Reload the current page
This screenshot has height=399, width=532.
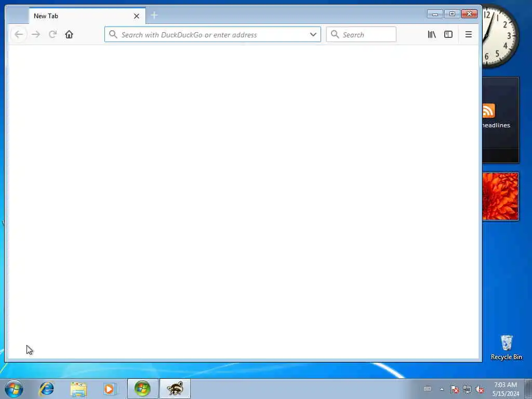click(x=52, y=35)
